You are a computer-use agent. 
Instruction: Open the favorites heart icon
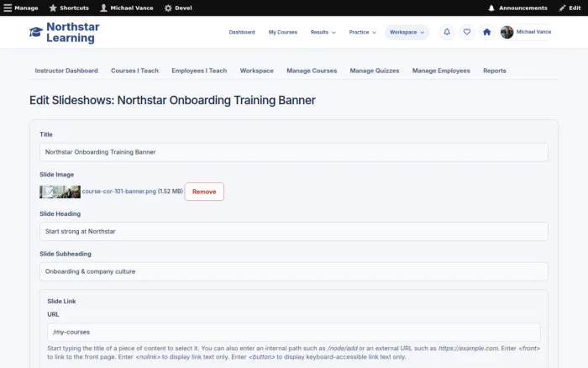click(x=466, y=32)
